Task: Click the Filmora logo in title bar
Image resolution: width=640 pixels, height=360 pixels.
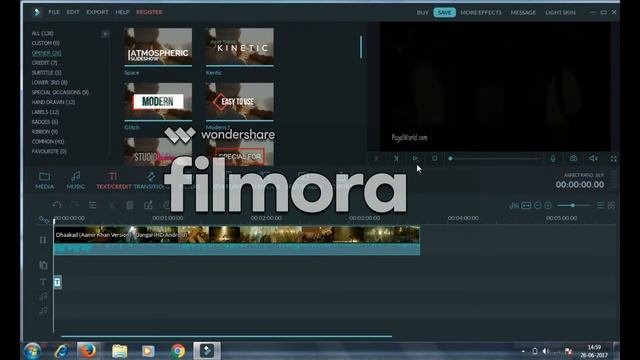Action: pos(37,12)
